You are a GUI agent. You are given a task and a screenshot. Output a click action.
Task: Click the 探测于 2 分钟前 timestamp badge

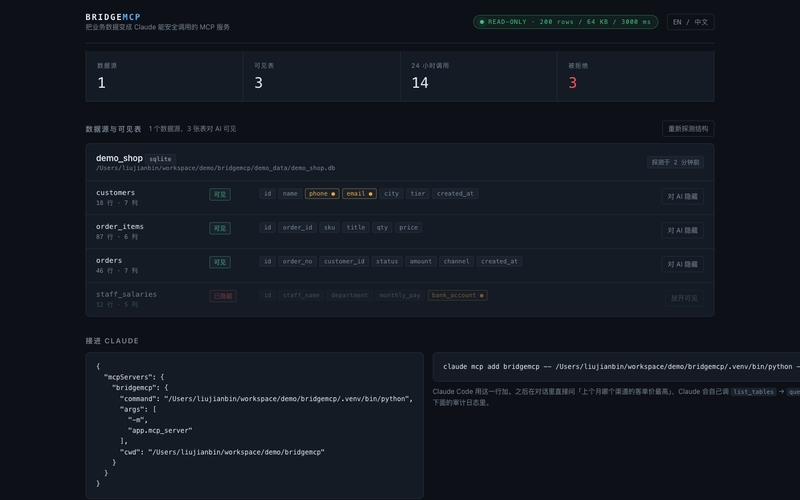[675, 162]
